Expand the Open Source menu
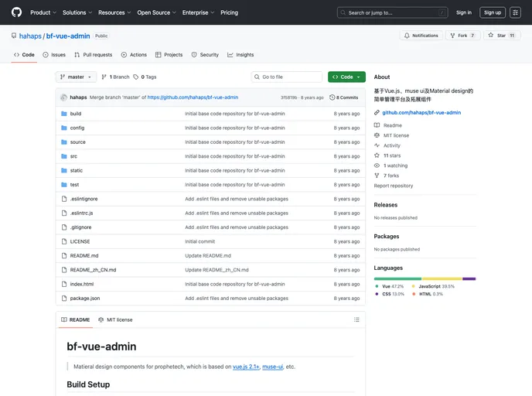Image resolution: width=532 pixels, height=396 pixels. pos(156,12)
